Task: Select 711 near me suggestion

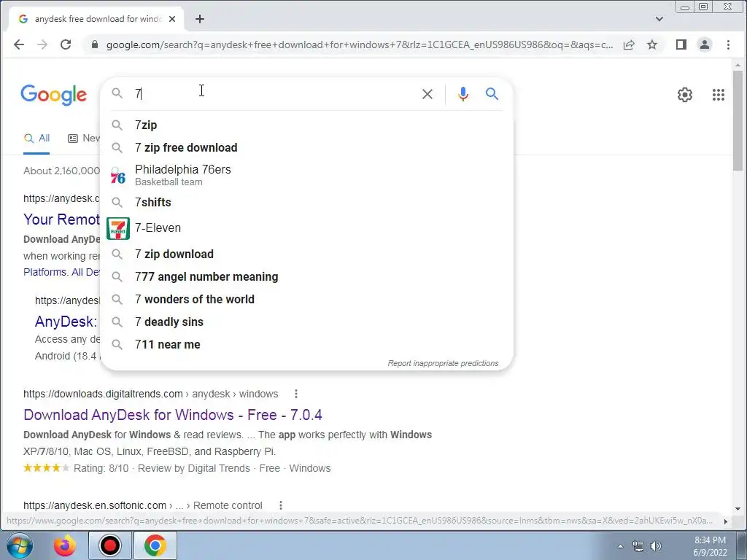Action: (307, 344)
